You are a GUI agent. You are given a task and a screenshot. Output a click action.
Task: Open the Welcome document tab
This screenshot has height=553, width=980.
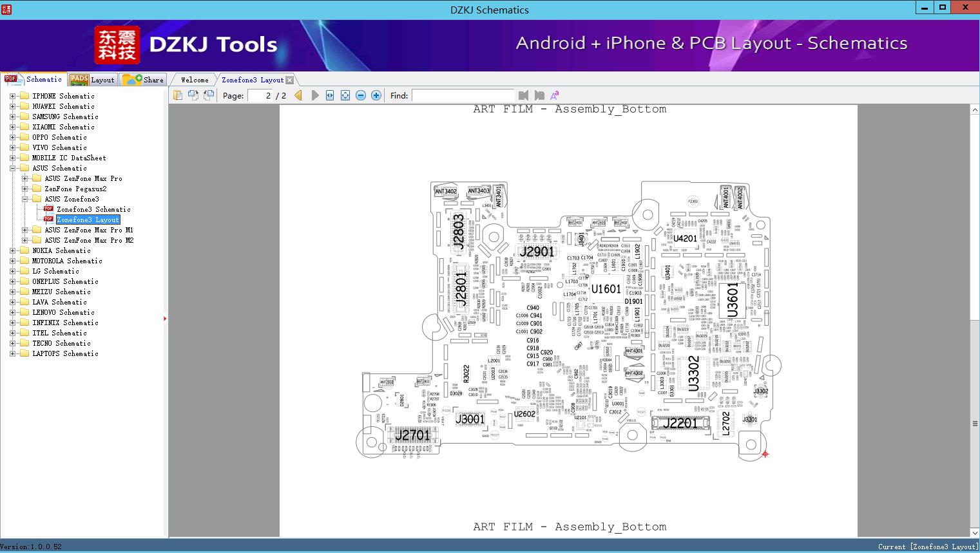pos(195,80)
